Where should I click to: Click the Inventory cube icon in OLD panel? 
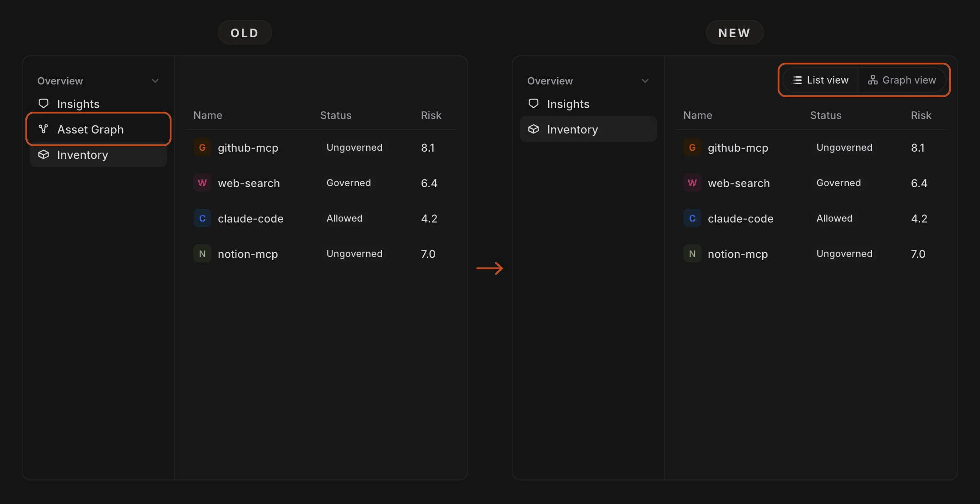[44, 154]
